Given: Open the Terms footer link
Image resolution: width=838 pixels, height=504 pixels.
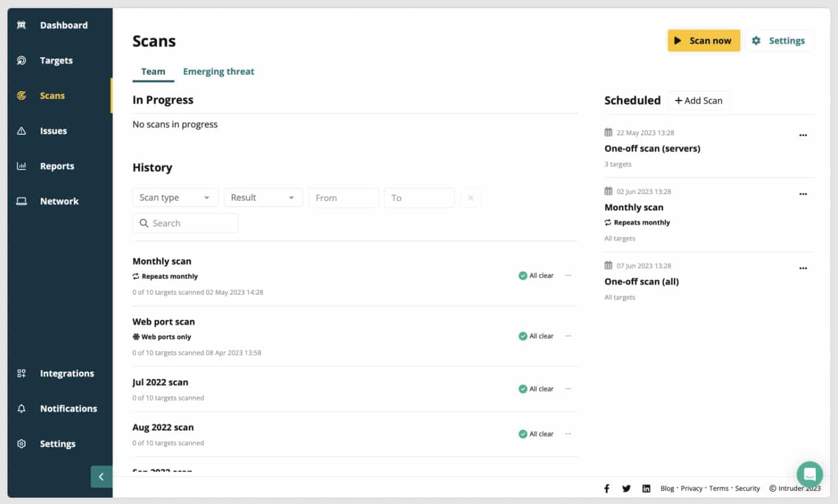Looking at the screenshot, I should pyautogui.click(x=719, y=488).
